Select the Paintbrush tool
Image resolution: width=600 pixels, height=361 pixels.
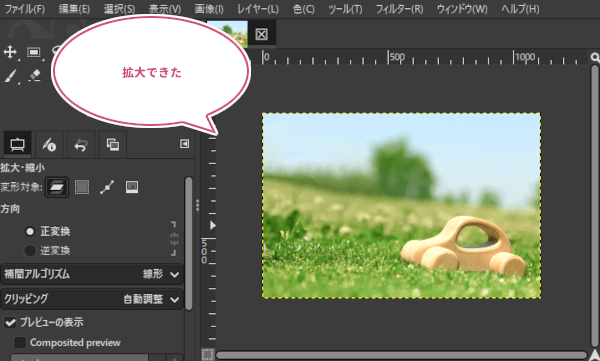11,76
